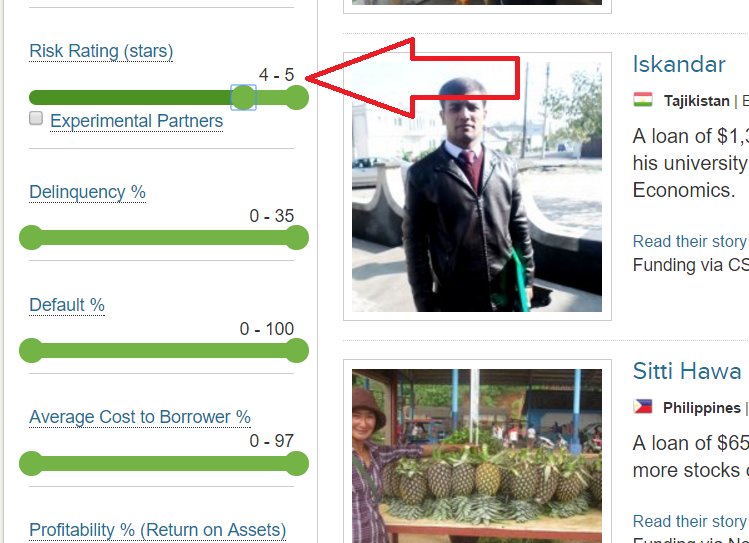Open Sitti Hawa's pineapple stall photo
The width and height of the screenshot is (749, 543).
tap(477, 456)
